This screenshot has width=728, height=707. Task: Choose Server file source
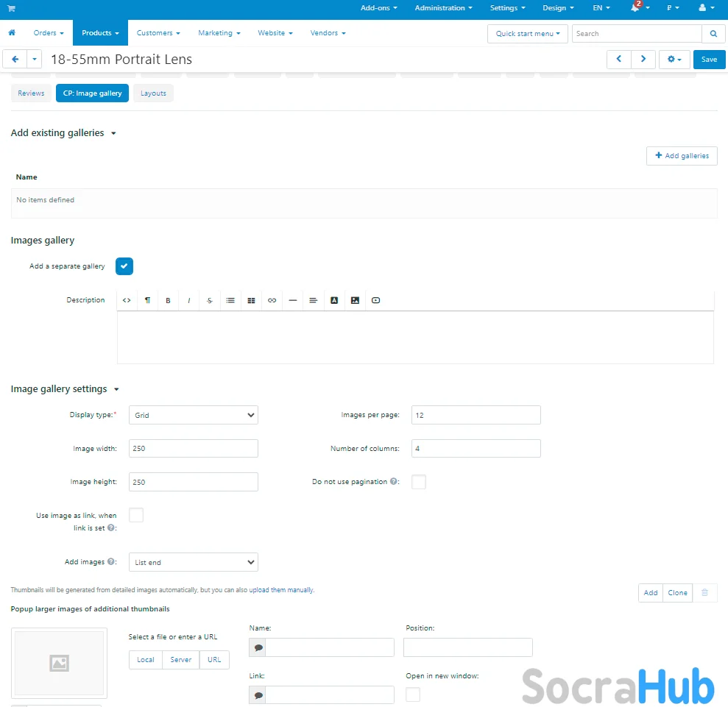tap(180, 660)
